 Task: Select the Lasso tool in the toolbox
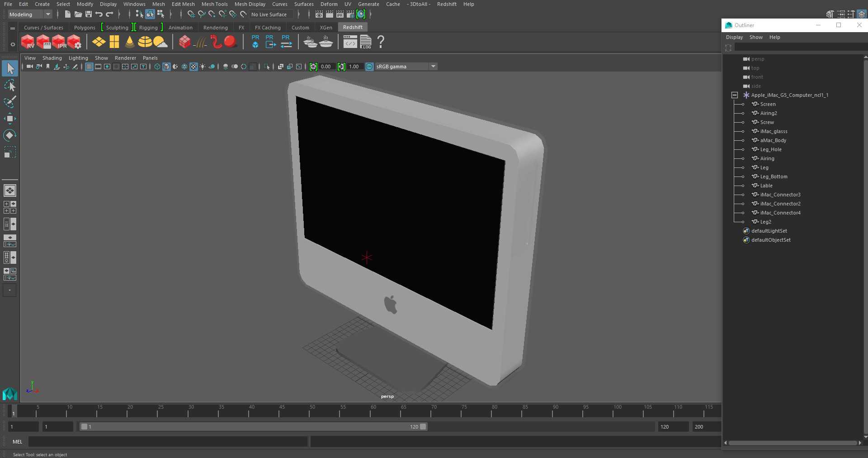(x=9, y=85)
